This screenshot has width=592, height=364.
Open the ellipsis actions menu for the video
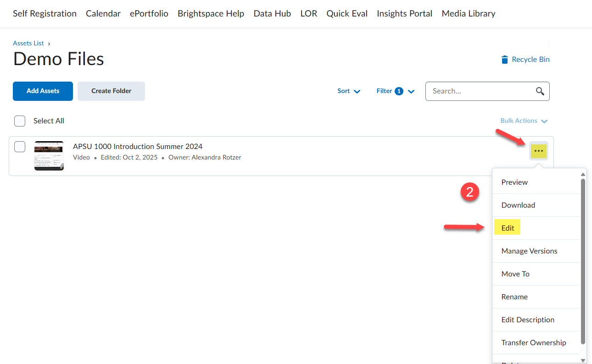coord(538,151)
